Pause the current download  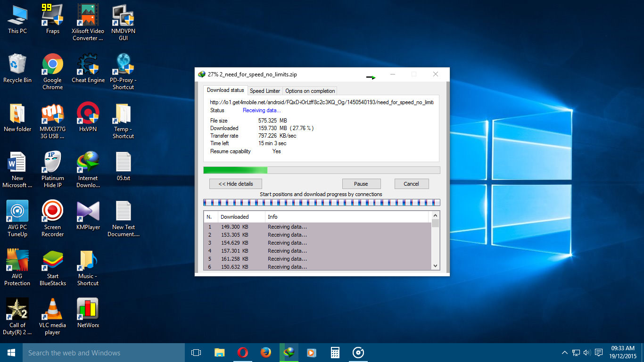pyautogui.click(x=361, y=184)
